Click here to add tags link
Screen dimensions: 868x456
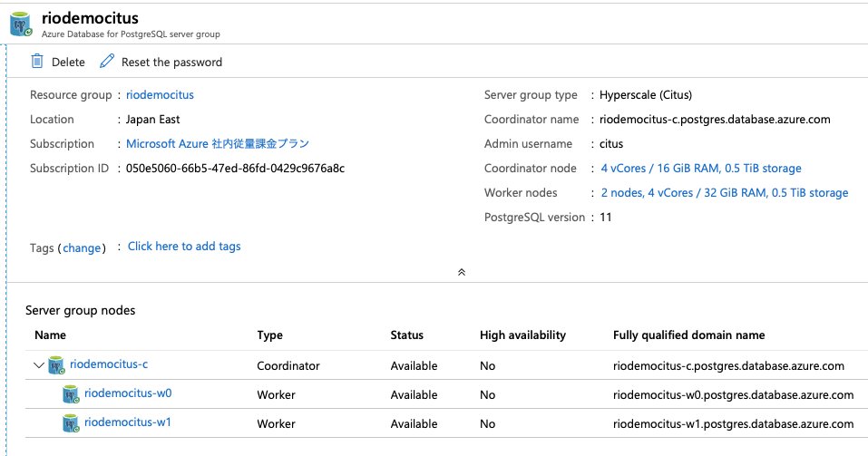(x=184, y=247)
